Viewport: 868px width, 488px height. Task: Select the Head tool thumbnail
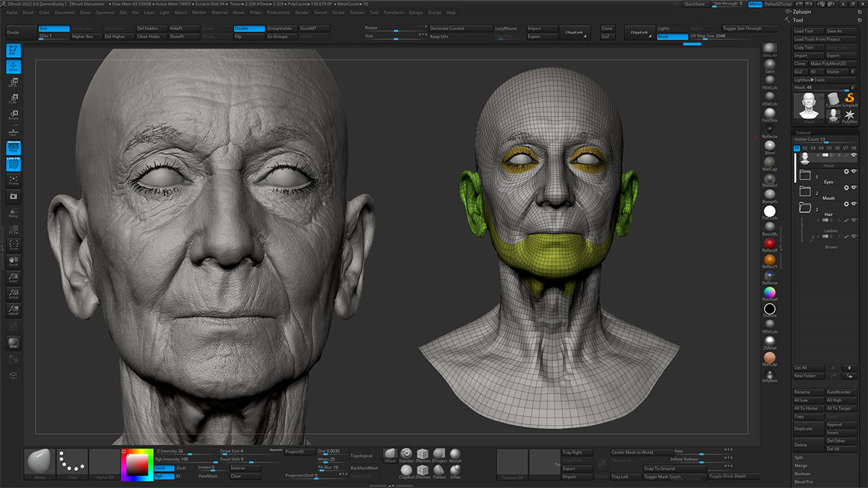(x=810, y=105)
